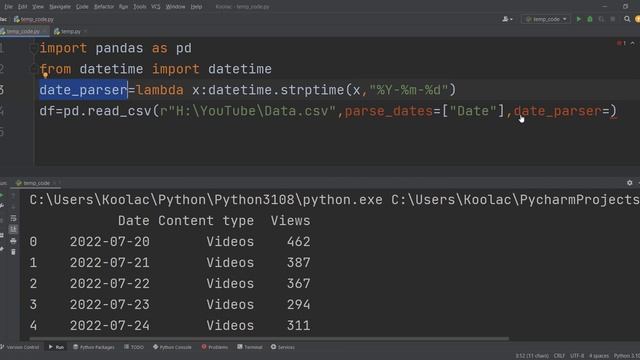The width and height of the screenshot is (640, 360).
Task: Open the VCS menu
Action: (156, 7)
